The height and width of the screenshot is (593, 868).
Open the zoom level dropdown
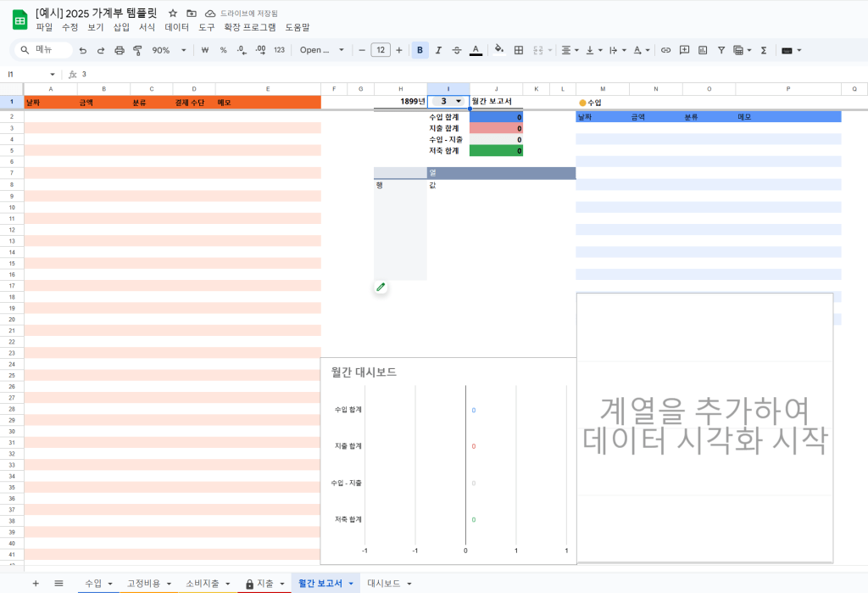click(169, 50)
